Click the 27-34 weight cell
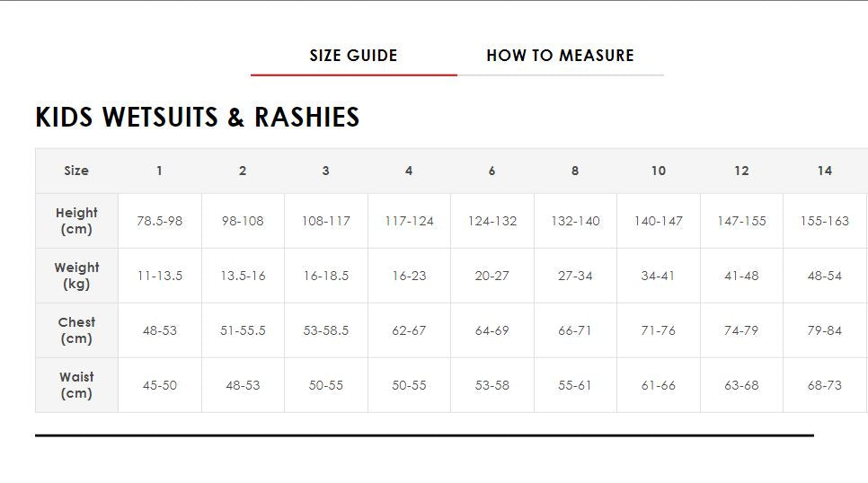The image size is (868, 483). pos(575,276)
